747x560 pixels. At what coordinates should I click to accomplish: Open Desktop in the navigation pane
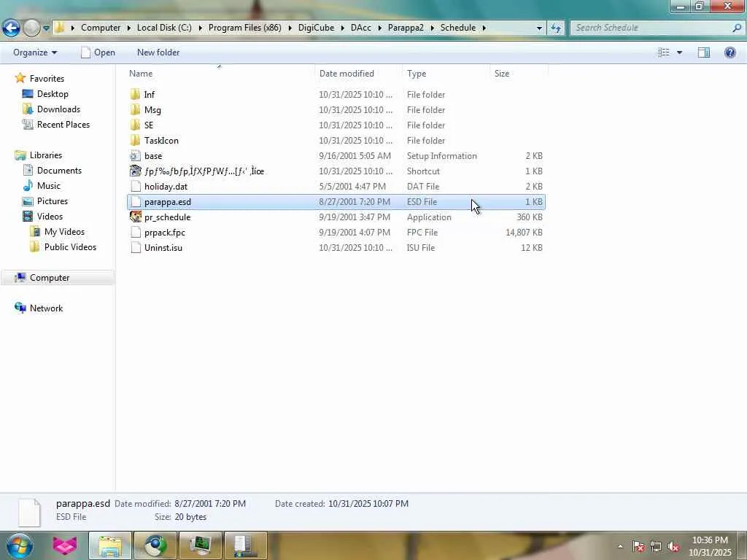coord(53,94)
